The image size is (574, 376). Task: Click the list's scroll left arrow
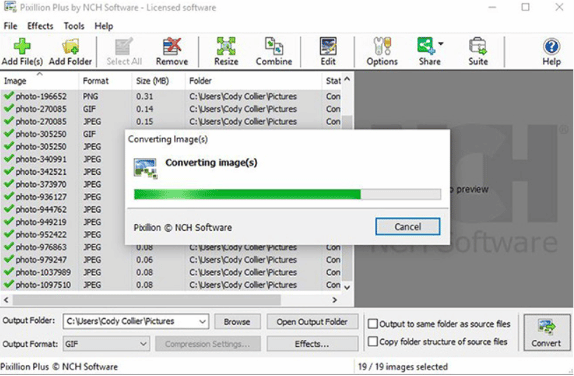[x=6, y=300]
